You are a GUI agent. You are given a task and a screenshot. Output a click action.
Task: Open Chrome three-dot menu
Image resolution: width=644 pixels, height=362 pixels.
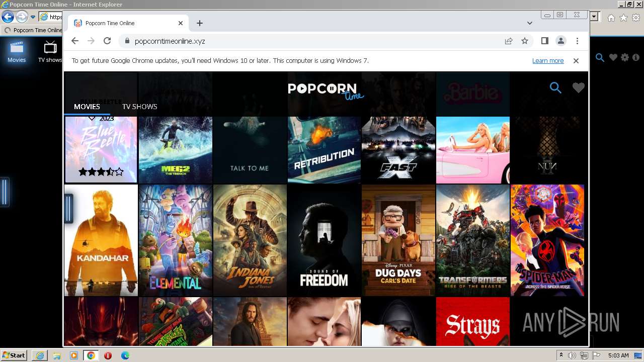tap(578, 41)
